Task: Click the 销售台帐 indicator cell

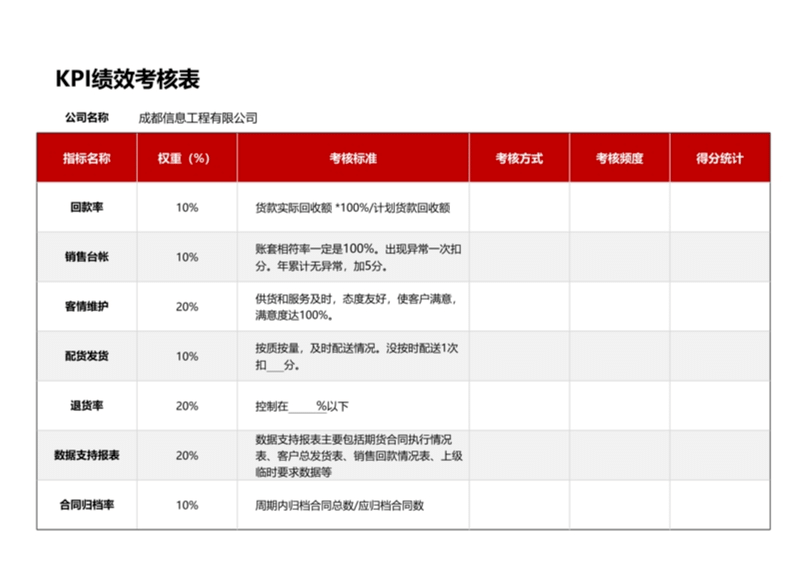Action: point(86,257)
